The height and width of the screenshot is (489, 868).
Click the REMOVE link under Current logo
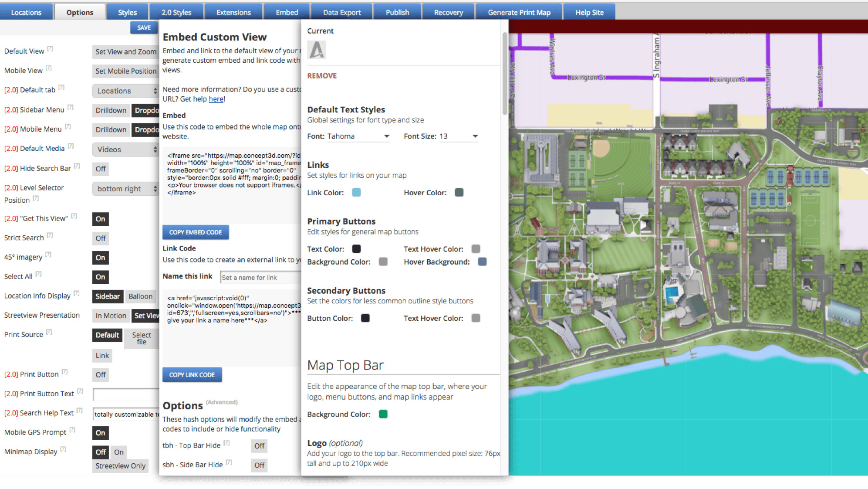coord(322,75)
